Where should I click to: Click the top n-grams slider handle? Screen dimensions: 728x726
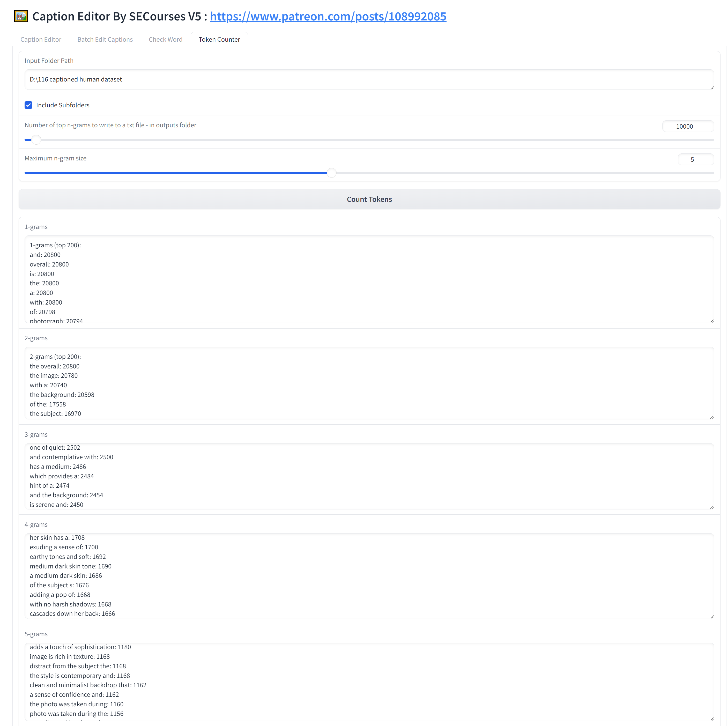[x=36, y=140]
